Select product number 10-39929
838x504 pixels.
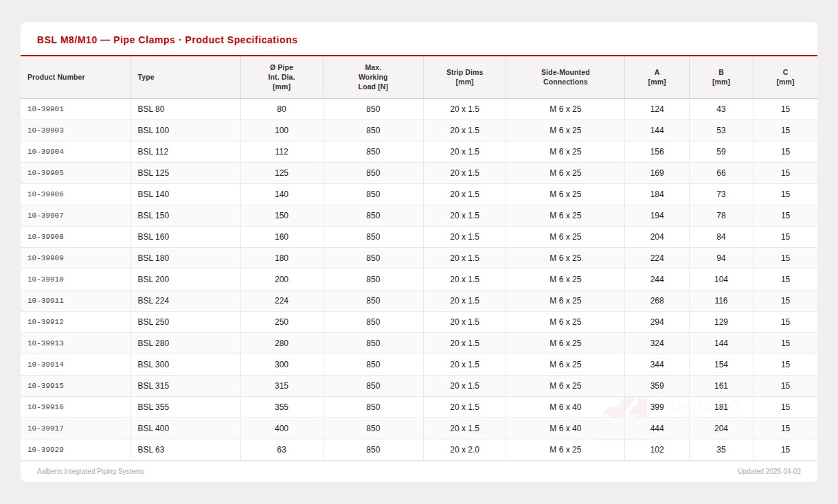pyautogui.click(x=45, y=450)
